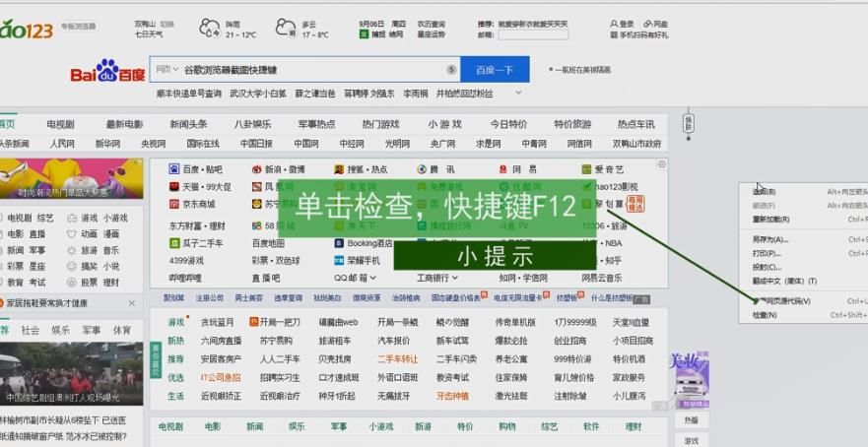Screen dimensions: 868x447
Task: Click the 腾讯 site icon
Action: click(x=422, y=169)
